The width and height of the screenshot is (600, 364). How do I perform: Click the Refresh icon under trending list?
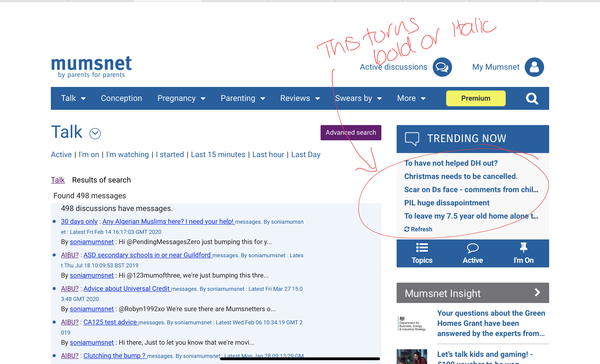click(406, 229)
